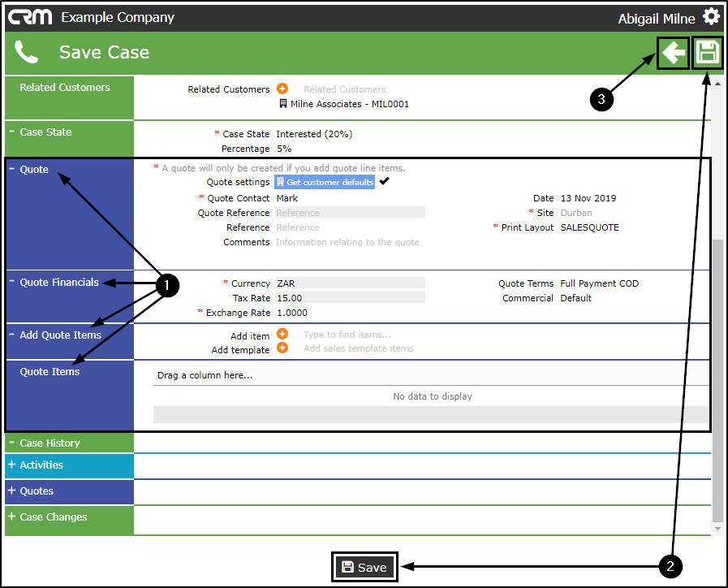Click the scrollbar up arrow
Viewport: 728px width, 588px height.
click(x=717, y=84)
